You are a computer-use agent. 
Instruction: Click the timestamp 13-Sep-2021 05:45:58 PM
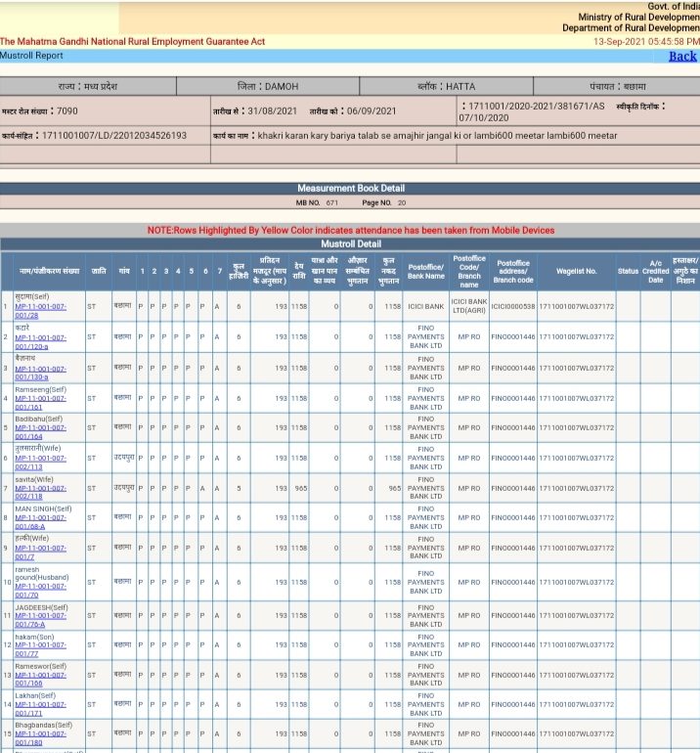(x=646, y=42)
